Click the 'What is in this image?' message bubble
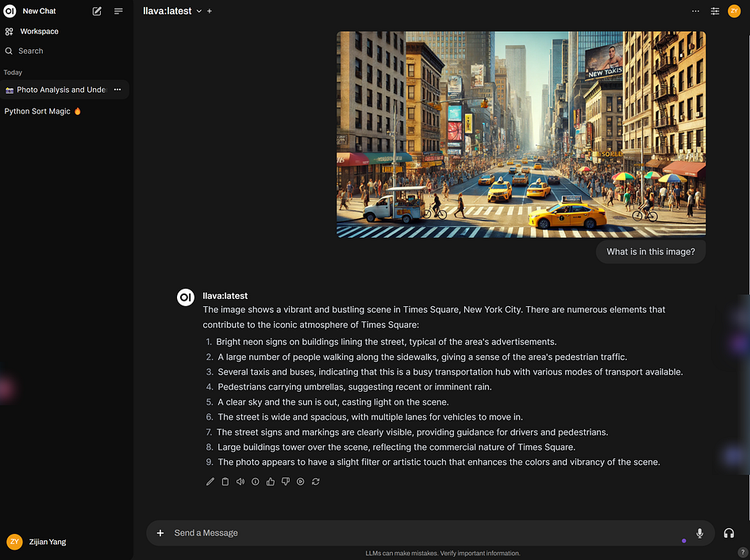This screenshot has width=750, height=560. (x=651, y=251)
